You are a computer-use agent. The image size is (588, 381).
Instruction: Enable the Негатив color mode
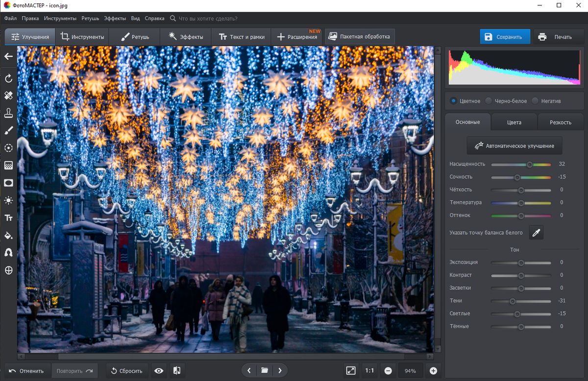click(x=535, y=101)
